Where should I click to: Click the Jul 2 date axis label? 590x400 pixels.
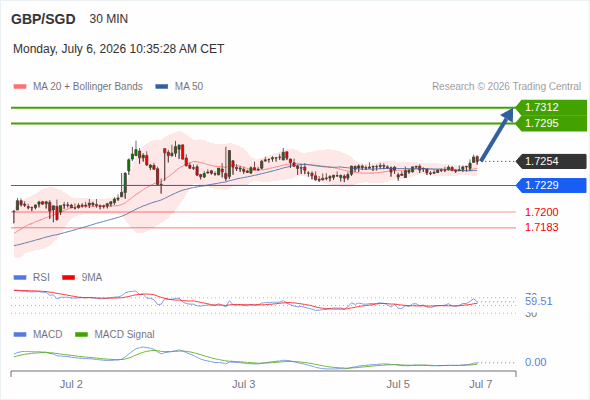[71, 384]
